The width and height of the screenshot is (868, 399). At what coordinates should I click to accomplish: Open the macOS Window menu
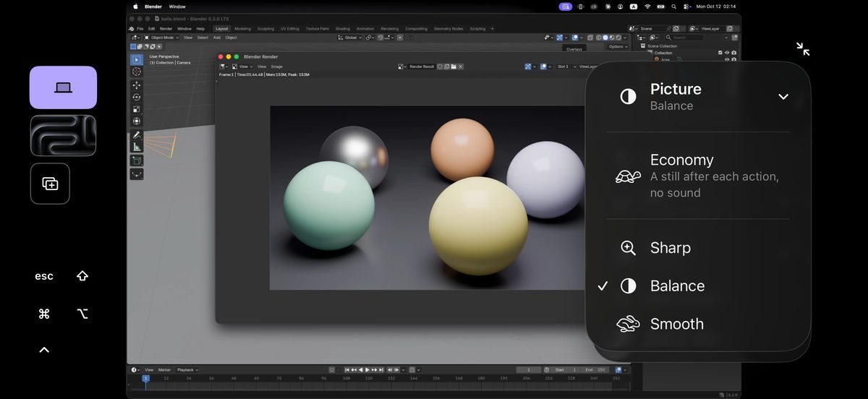coord(177,7)
